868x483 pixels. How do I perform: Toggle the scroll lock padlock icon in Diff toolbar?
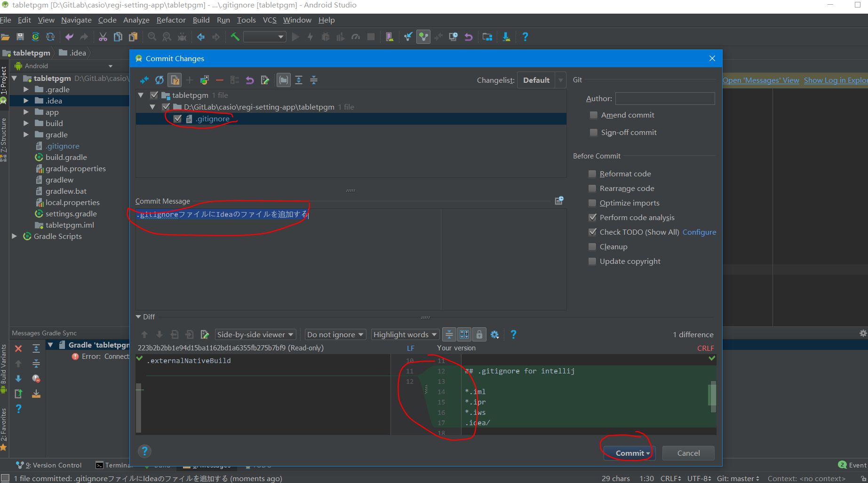479,334
